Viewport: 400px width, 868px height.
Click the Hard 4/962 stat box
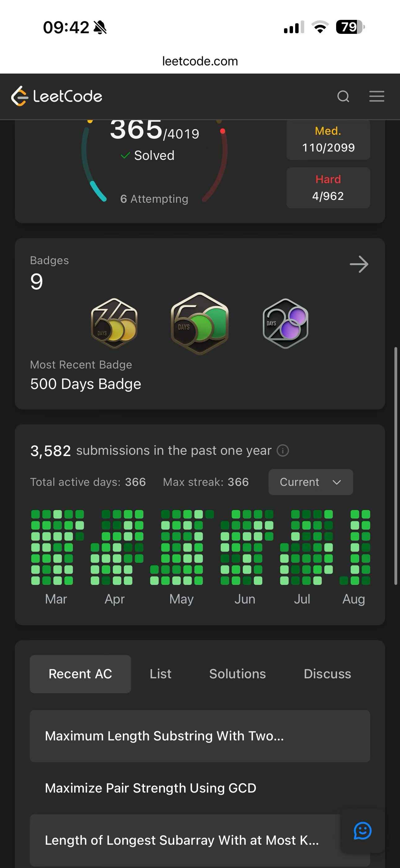[328, 188]
